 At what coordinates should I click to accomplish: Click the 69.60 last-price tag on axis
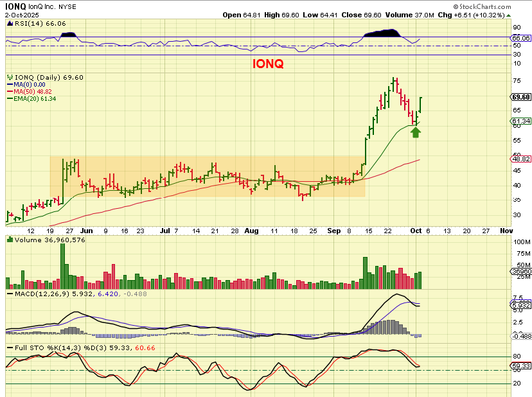tap(521, 97)
